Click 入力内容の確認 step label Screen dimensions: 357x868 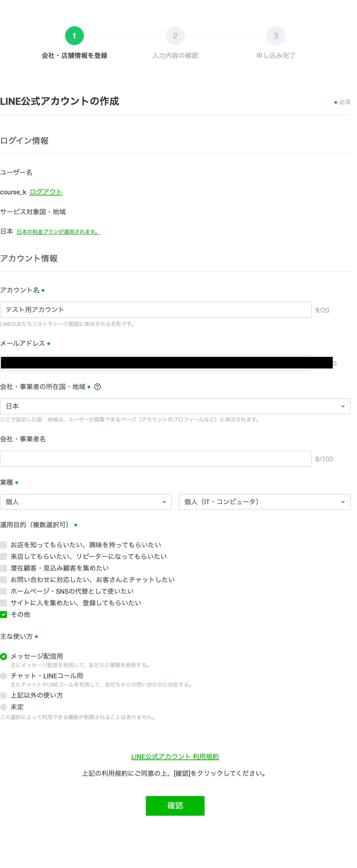(x=175, y=56)
